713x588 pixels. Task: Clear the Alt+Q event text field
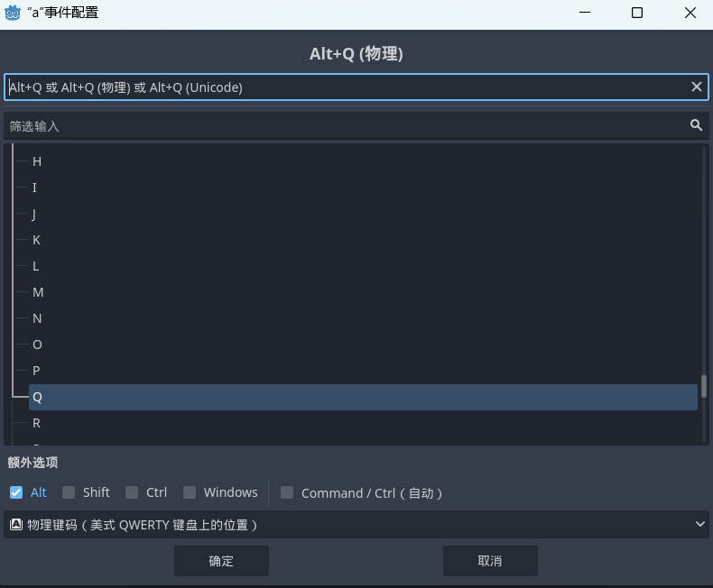coord(696,87)
